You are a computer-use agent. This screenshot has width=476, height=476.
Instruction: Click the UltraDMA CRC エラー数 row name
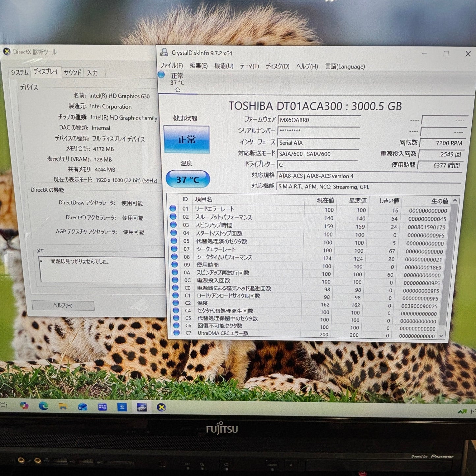coord(223,333)
